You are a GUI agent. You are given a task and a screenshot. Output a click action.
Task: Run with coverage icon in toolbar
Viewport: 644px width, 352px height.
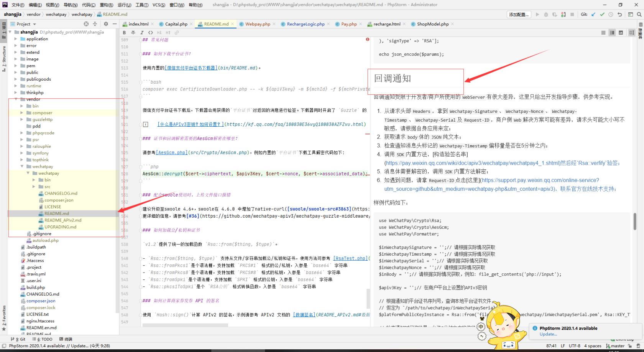pyautogui.click(x=555, y=15)
